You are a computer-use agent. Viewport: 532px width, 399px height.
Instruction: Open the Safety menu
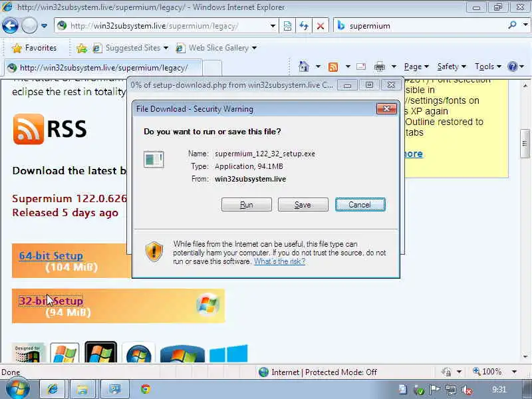click(x=452, y=66)
